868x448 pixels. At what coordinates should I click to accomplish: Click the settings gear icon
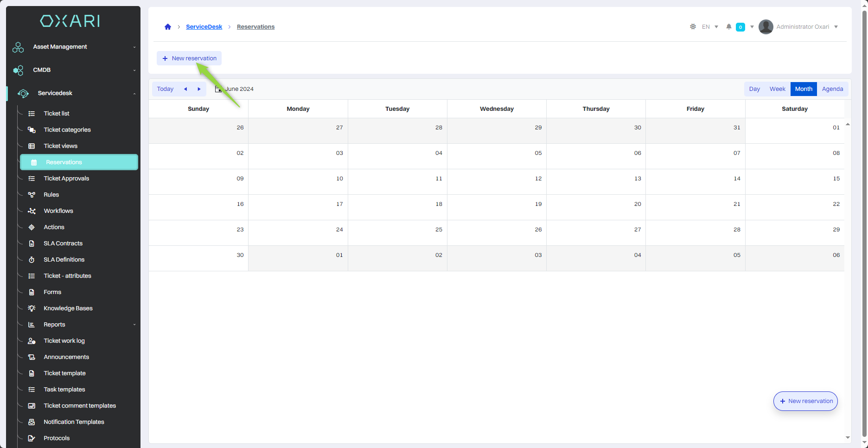pos(693,27)
